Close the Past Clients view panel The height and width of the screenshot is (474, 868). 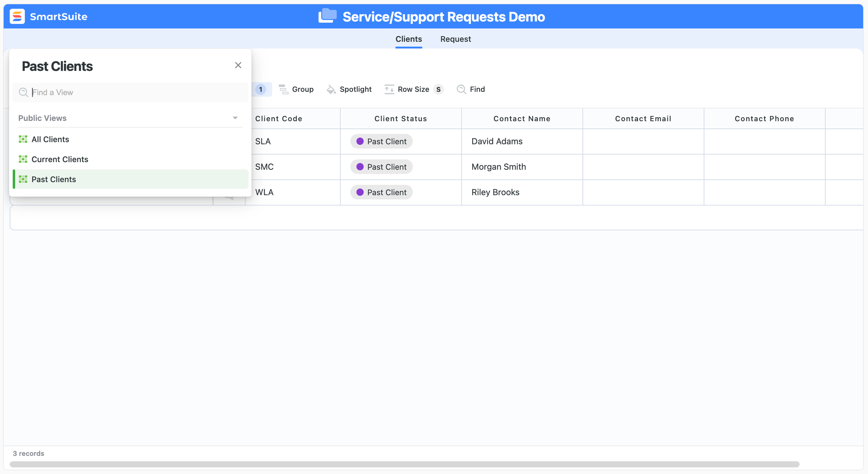pos(238,65)
